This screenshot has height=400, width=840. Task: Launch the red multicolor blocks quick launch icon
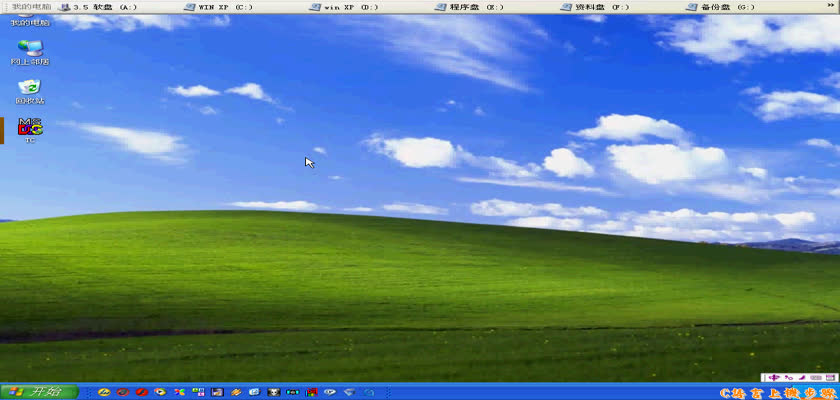pos(311,392)
